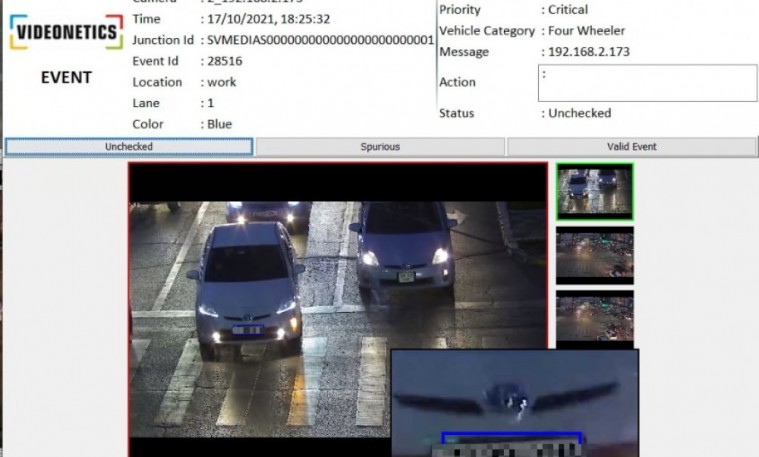Select the third night traffic thumbnail
This screenshot has width=759, height=457.
pyautogui.click(x=594, y=318)
